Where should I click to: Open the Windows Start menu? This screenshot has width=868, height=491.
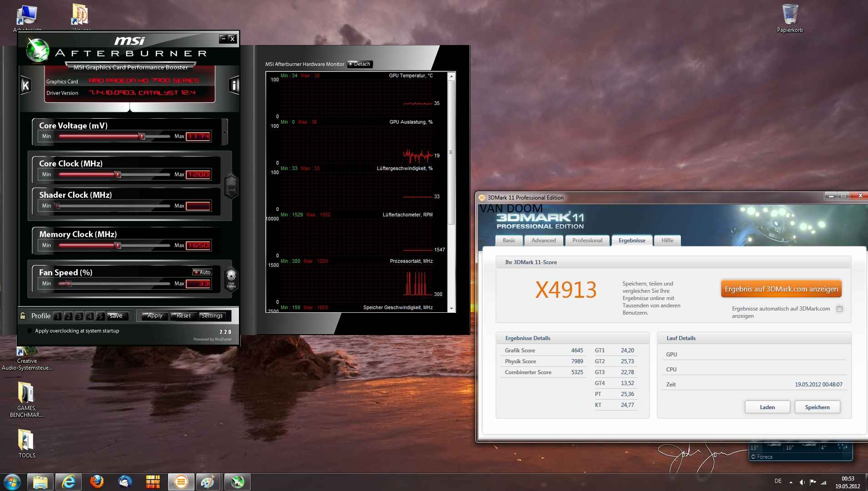click(x=12, y=482)
